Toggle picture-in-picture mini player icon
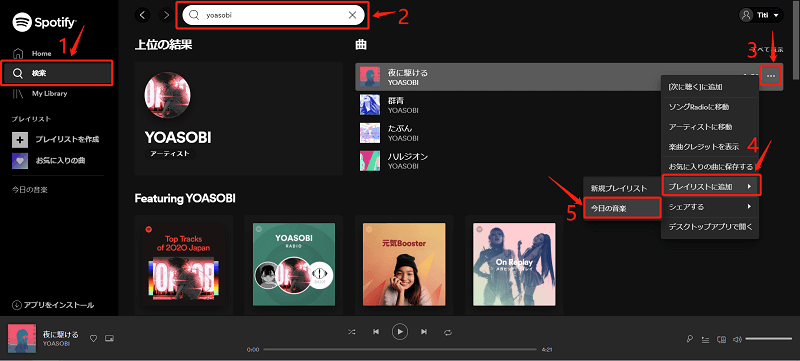800x361 pixels. [109, 339]
